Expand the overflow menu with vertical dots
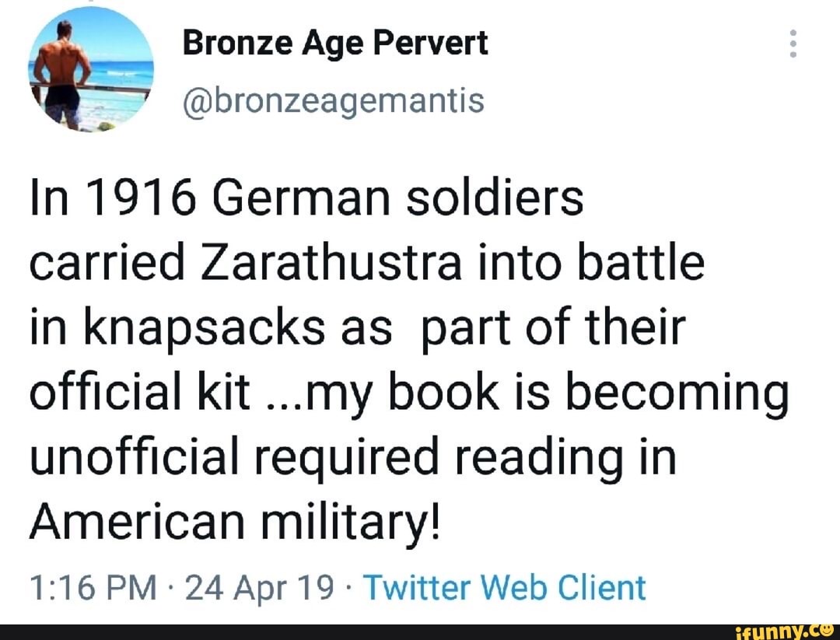This screenshot has height=640, width=840. [x=792, y=45]
